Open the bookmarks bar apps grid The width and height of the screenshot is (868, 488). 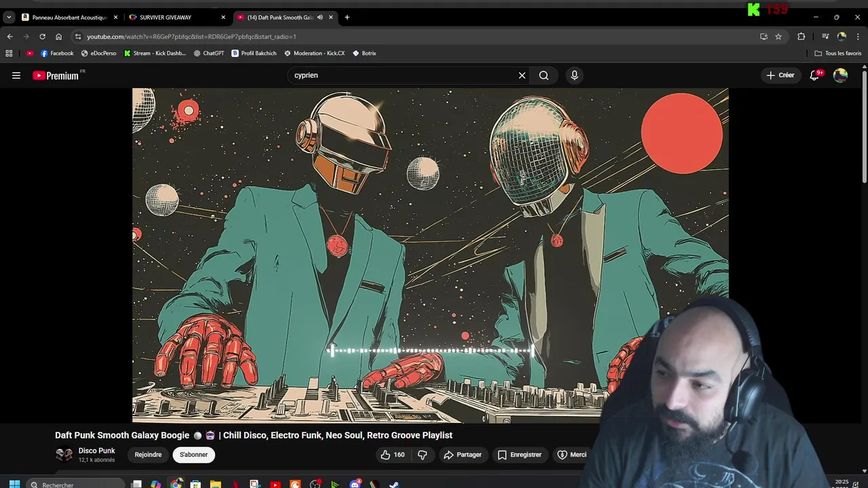point(9,53)
